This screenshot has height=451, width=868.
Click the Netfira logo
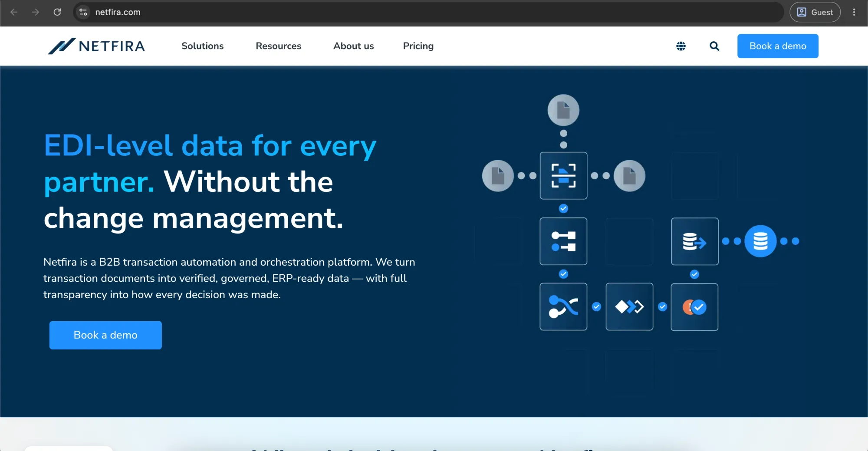[96, 46]
